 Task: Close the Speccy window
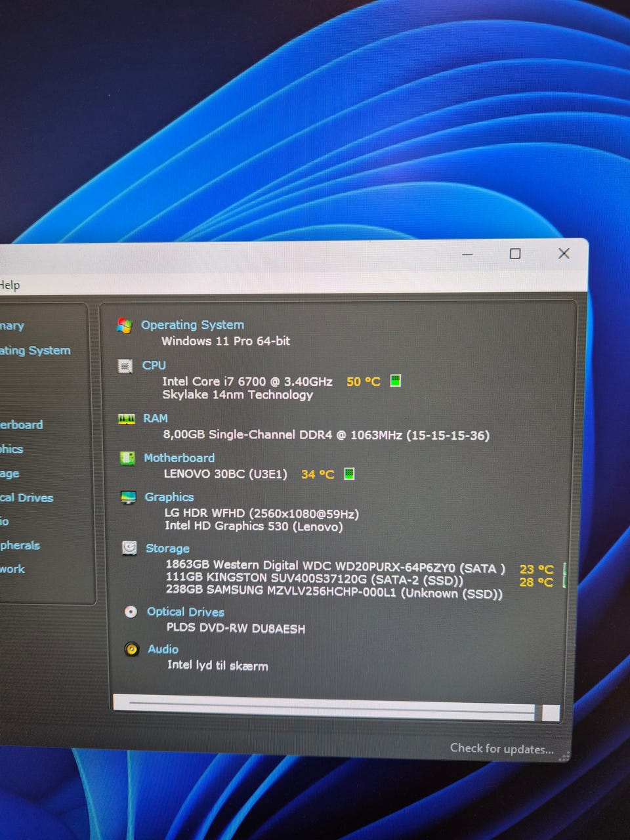tap(564, 253)
